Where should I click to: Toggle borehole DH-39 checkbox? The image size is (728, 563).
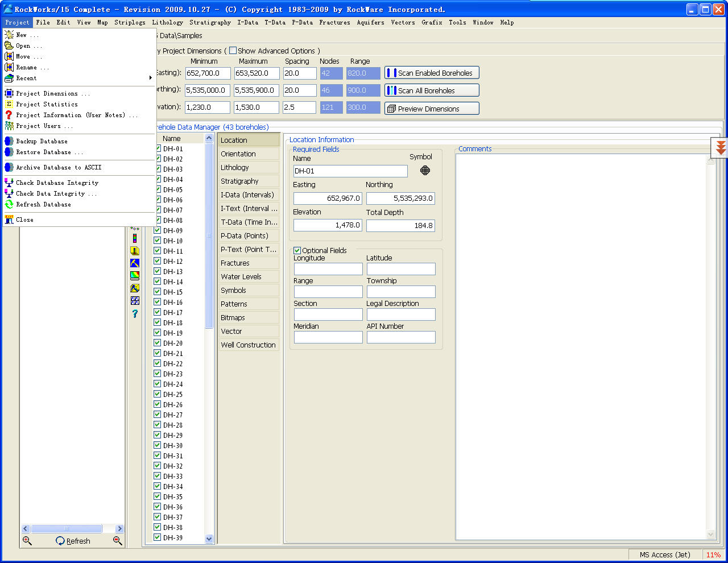coord(158,537)
